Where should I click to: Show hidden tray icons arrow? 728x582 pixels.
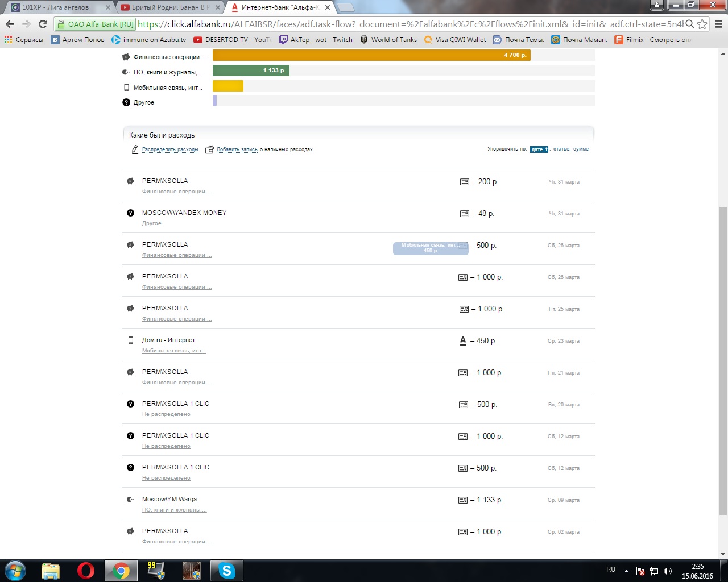pos(626,571)
